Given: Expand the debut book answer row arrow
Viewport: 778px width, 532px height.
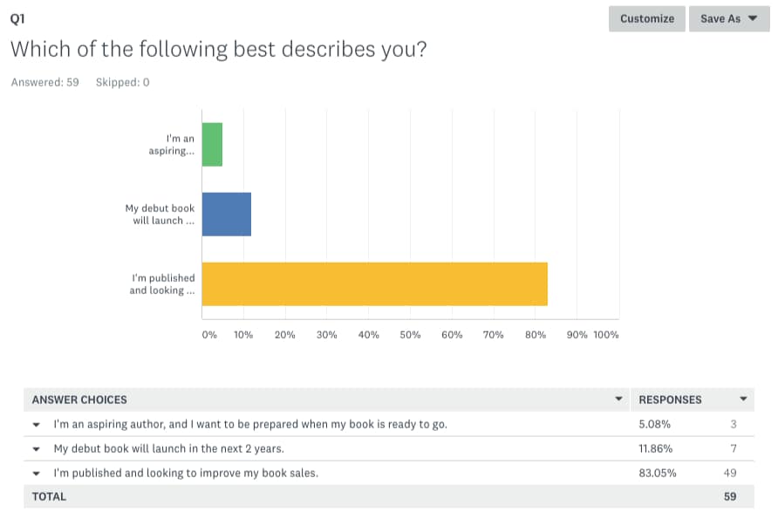Looking at the screenshot, I should coord(37,449).
